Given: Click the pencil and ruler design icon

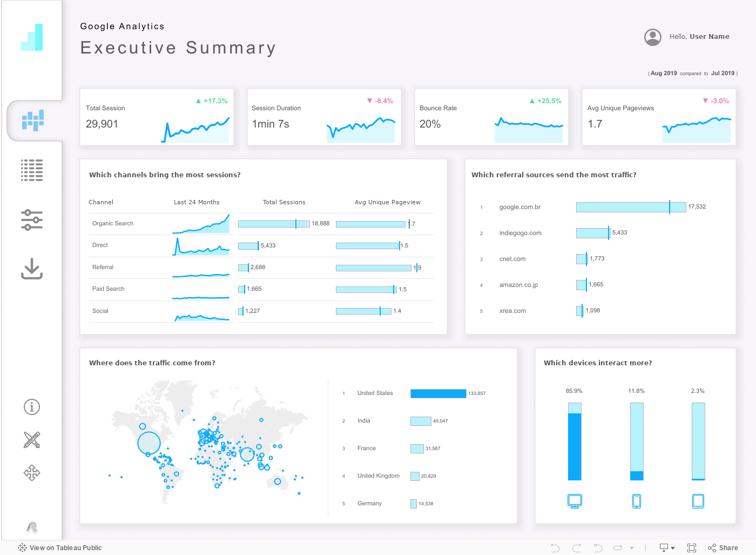Looking at the screenshot, I should (32, 440).
